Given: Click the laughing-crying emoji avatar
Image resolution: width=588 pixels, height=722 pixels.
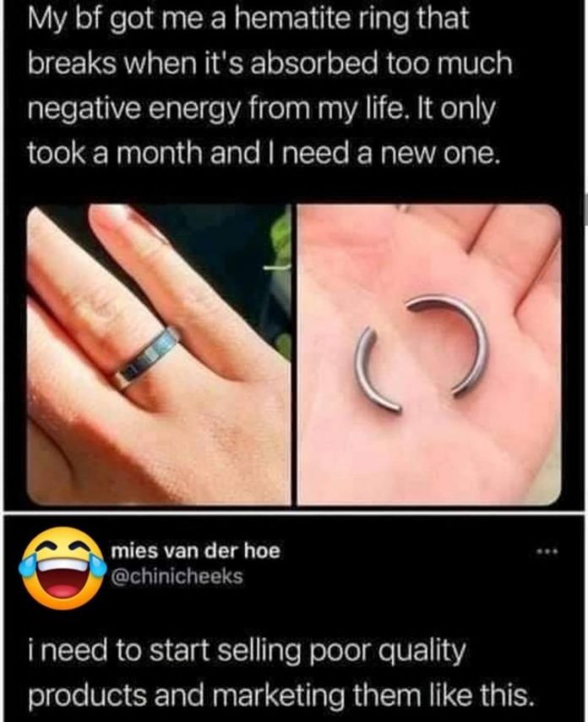Looking at the screenshot, I should (x=60, y=568).
